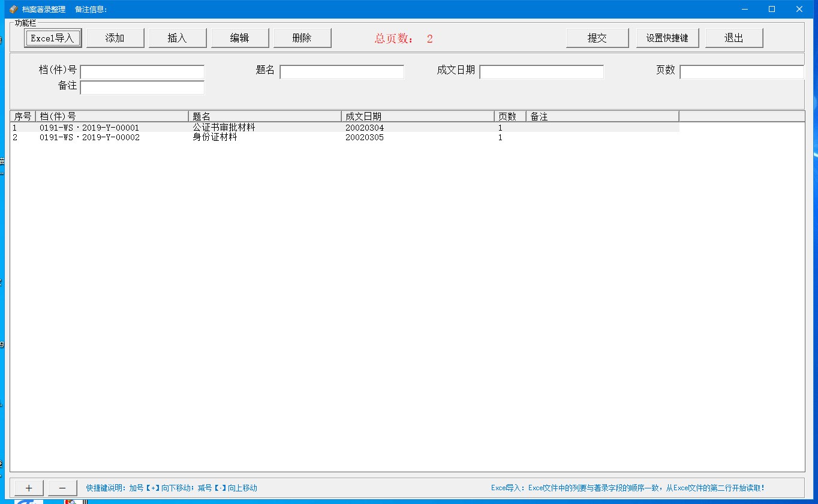Focus the 档(件)号 input field
The width and height of the screenshot is (818, 504).
point(142,72)
